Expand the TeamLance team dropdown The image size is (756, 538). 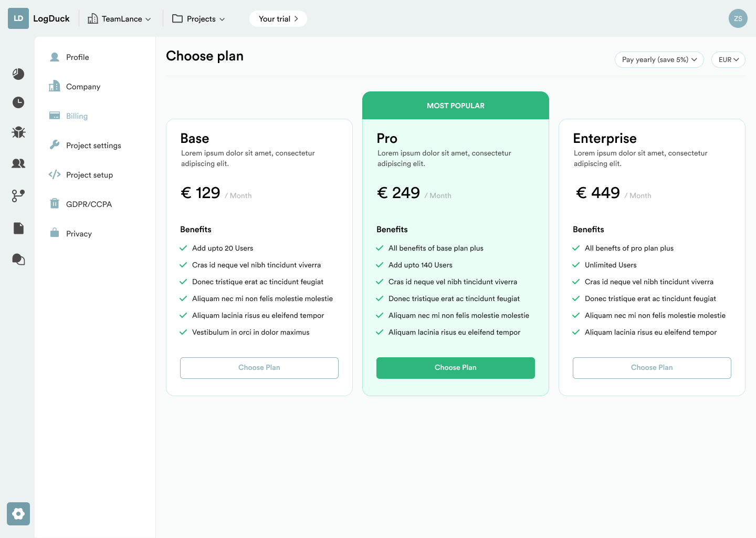[x=119, y=19]
